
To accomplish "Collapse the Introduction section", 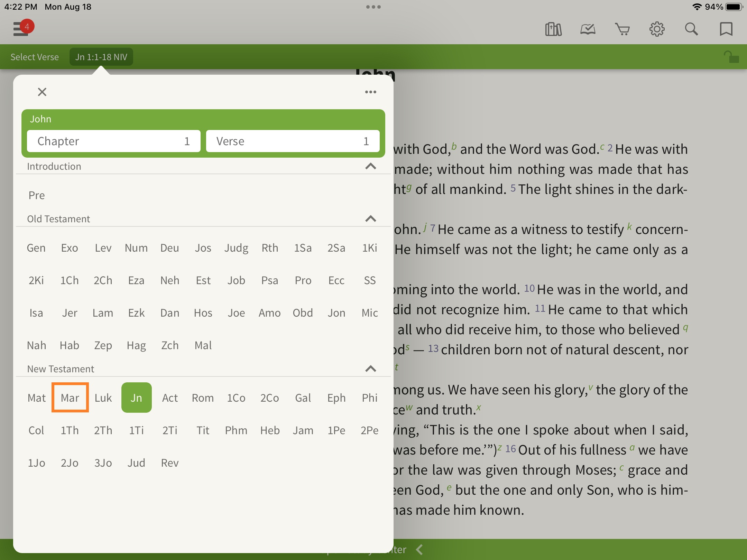I will 370,166.
